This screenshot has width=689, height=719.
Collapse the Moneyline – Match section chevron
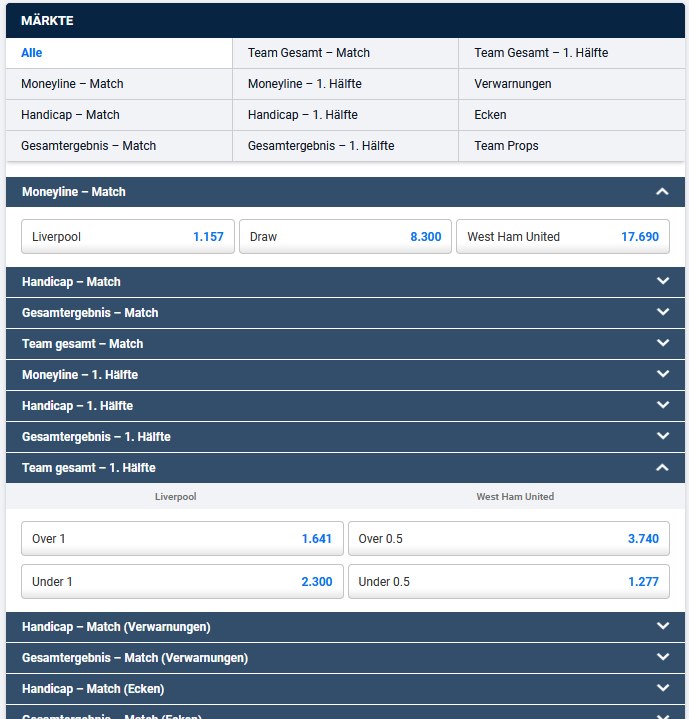point(662,191)
